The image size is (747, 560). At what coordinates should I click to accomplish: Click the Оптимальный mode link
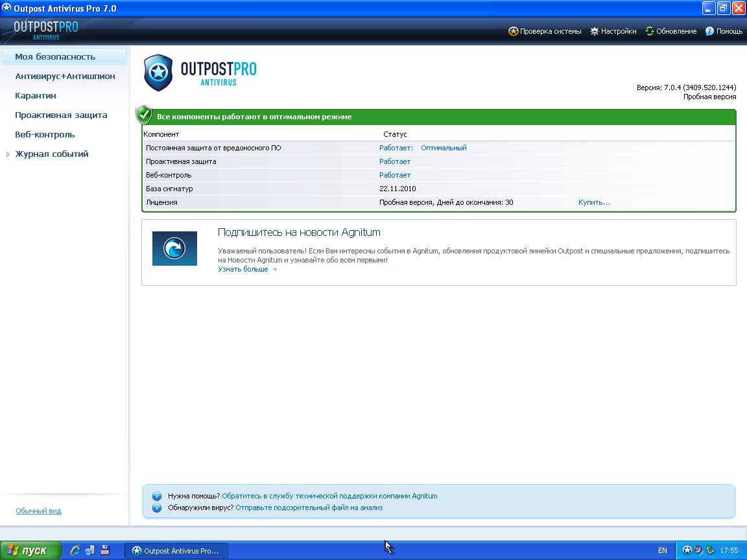(444, 148)
